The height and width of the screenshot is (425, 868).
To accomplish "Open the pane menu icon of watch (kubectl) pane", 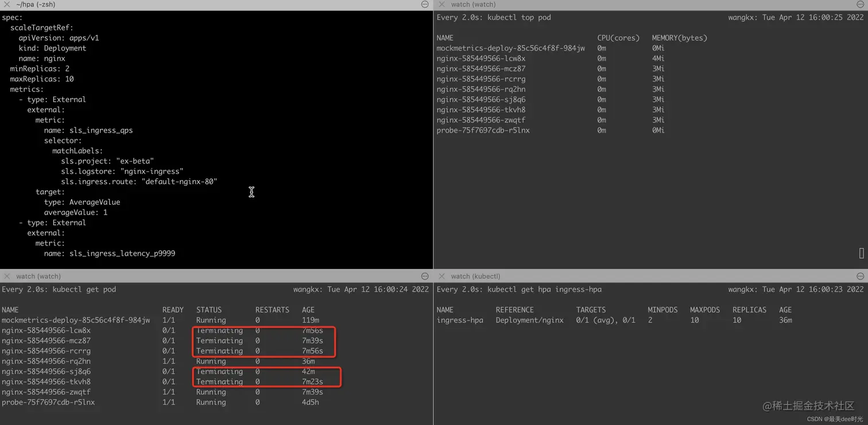I will point(860,276).
